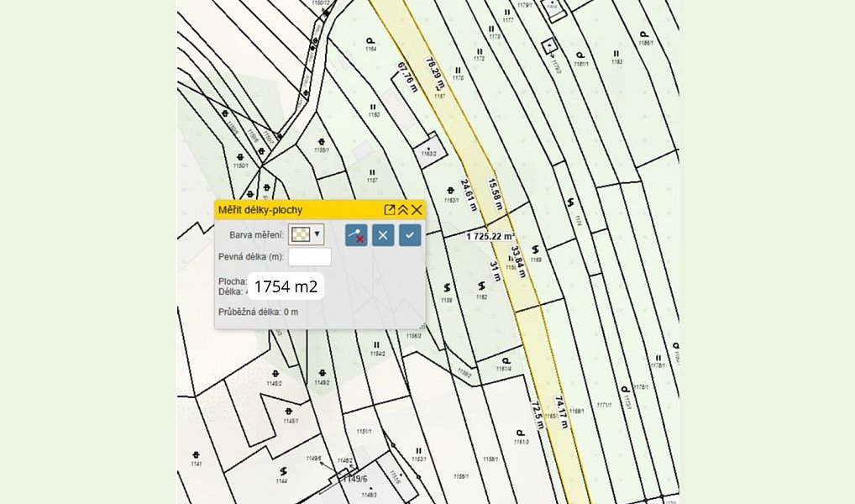This screenshot has width=855, height=504.
Task: Select parcel number 1164 on the map
Action: click(x=370, y=49)
